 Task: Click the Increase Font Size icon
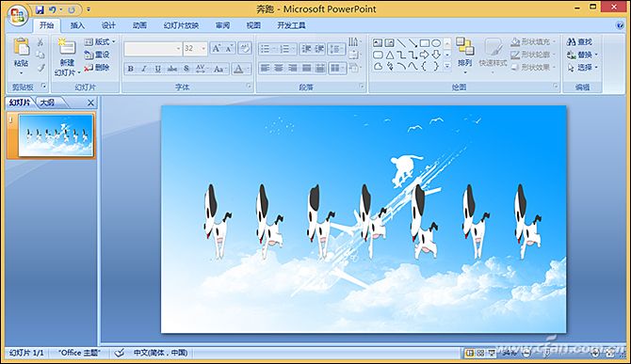pyautogui.click(x=216, y=48)
